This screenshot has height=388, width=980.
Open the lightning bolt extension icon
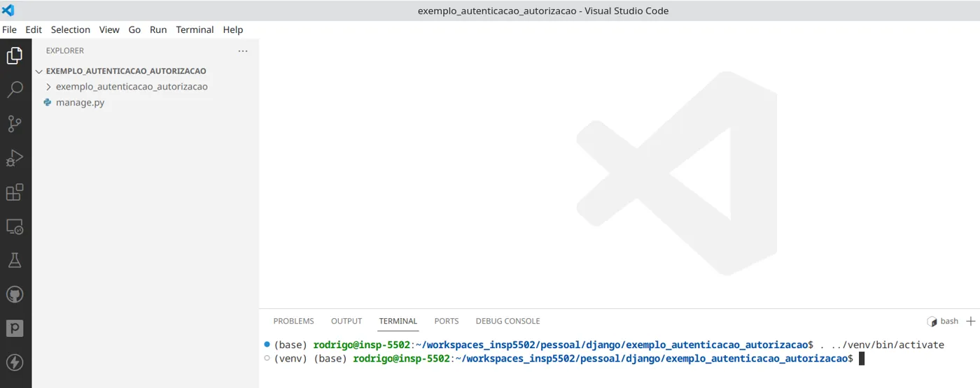[15, 362]
